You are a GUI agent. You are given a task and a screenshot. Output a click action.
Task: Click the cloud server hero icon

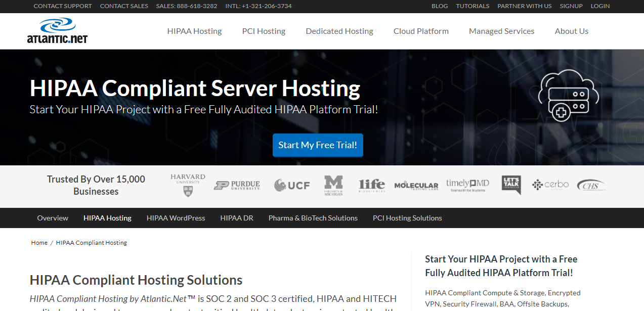click(x=568, y=96)
